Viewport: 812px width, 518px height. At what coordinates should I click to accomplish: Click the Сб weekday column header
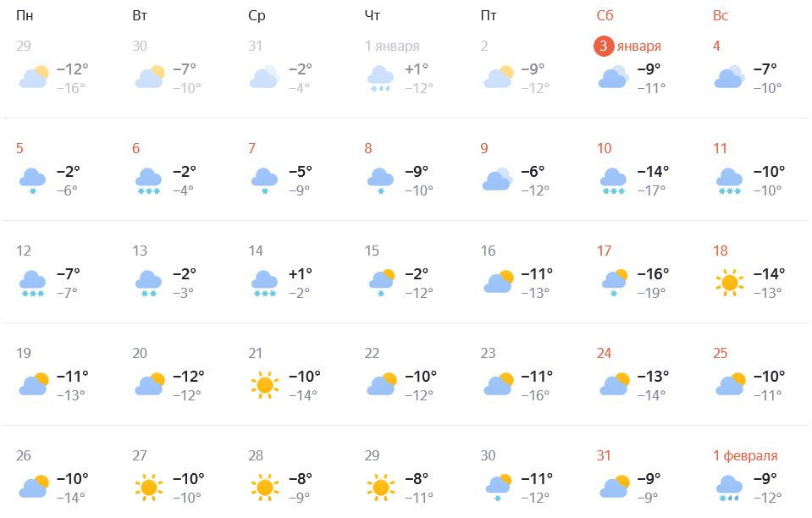605,15
